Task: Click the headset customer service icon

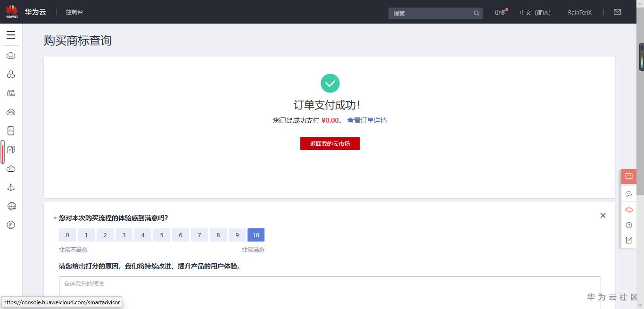Action: tap(628, 210)
